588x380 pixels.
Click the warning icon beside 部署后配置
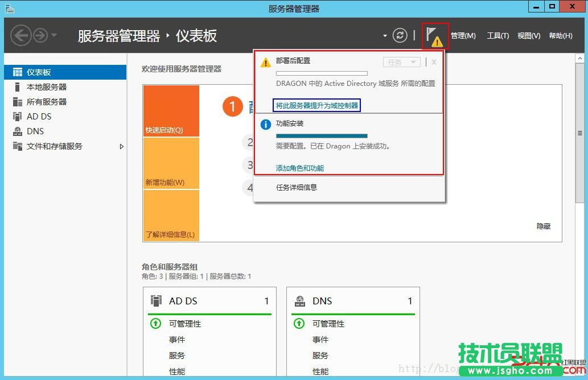265,61
